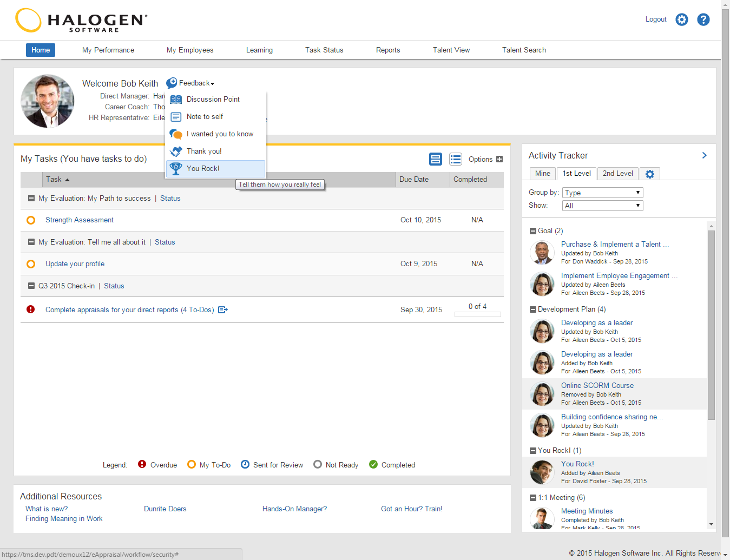Click the Halogen Software logo
This screenshot has height=560, width=730.
tap(81, 21)
